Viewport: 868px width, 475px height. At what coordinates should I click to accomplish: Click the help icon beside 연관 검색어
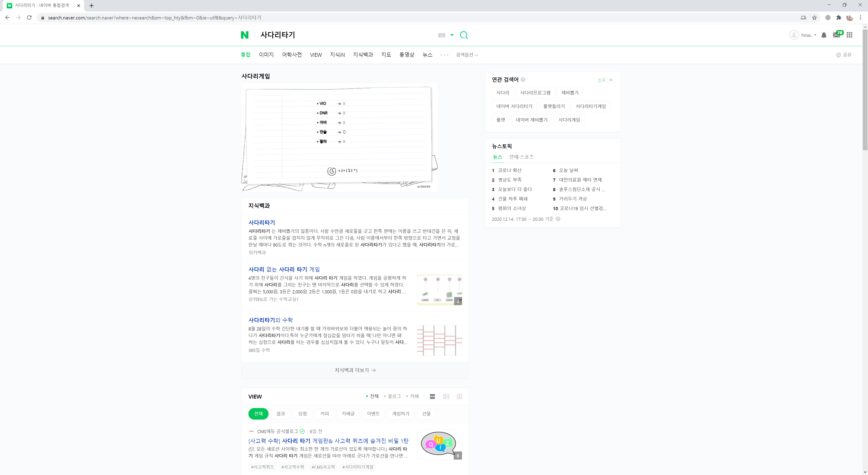click(523, 80)
